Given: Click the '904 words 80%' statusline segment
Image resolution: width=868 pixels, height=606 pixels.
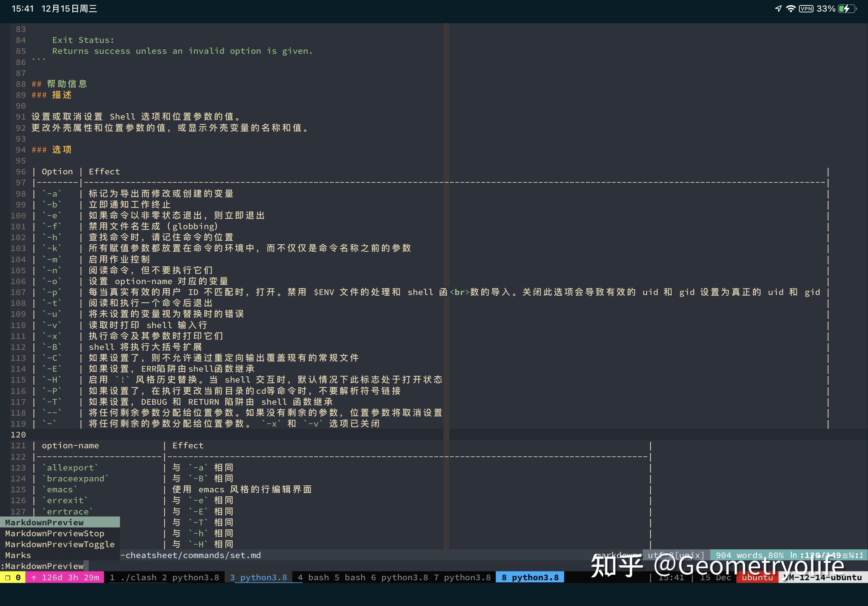Looking at the screenshot, I should (749, 555).
